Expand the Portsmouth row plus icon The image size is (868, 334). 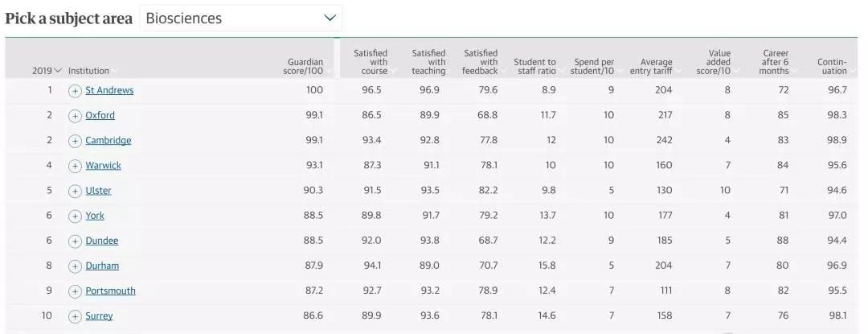pos(75,291)
